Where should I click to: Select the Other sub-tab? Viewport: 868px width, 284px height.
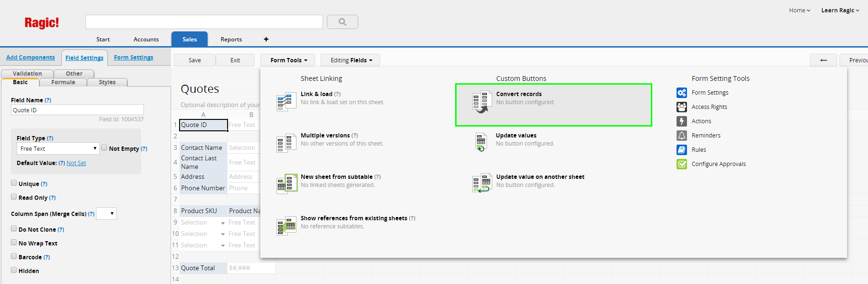click(74, 74)
